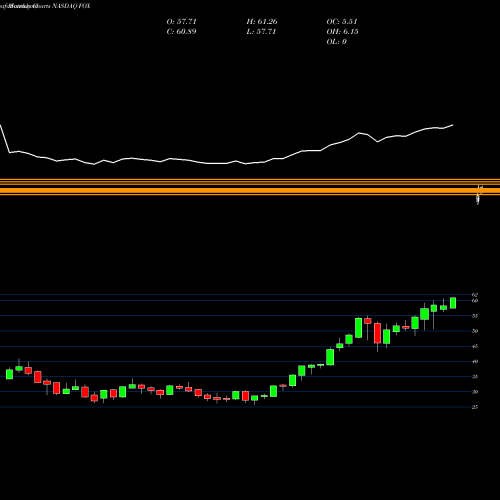Viewport: 500px width, 500px height.
Task: Click the thick orange band across the chart
Action: click(250, 191)
